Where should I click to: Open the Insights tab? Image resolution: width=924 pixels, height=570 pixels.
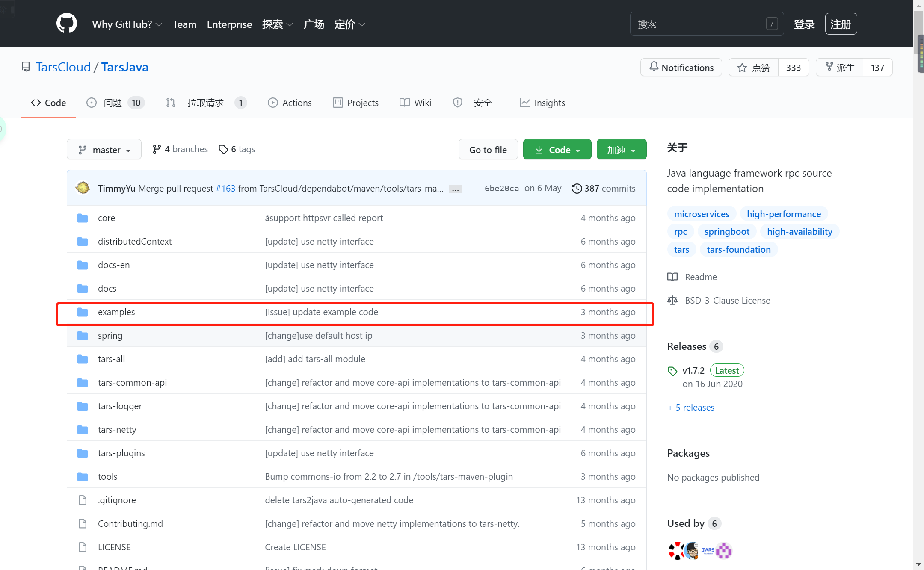pyautogui.click(x=542, y=103)
